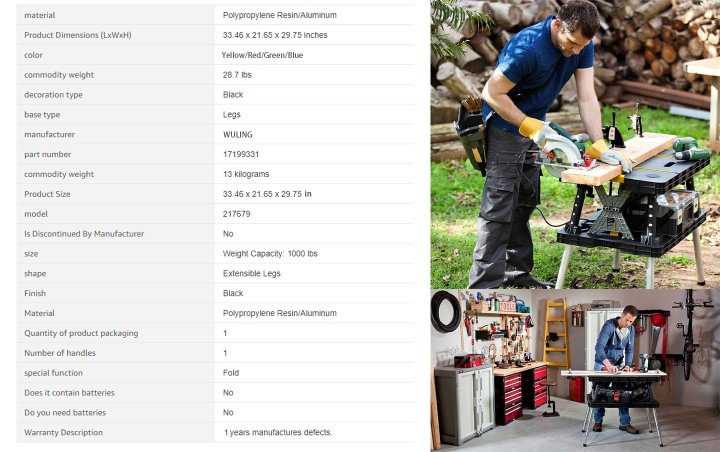Image resolution: width=720 pixels, height=452 pixels.
Task: Click the Yellow/Red/Green/Blue color value
Action: point(262,55)
